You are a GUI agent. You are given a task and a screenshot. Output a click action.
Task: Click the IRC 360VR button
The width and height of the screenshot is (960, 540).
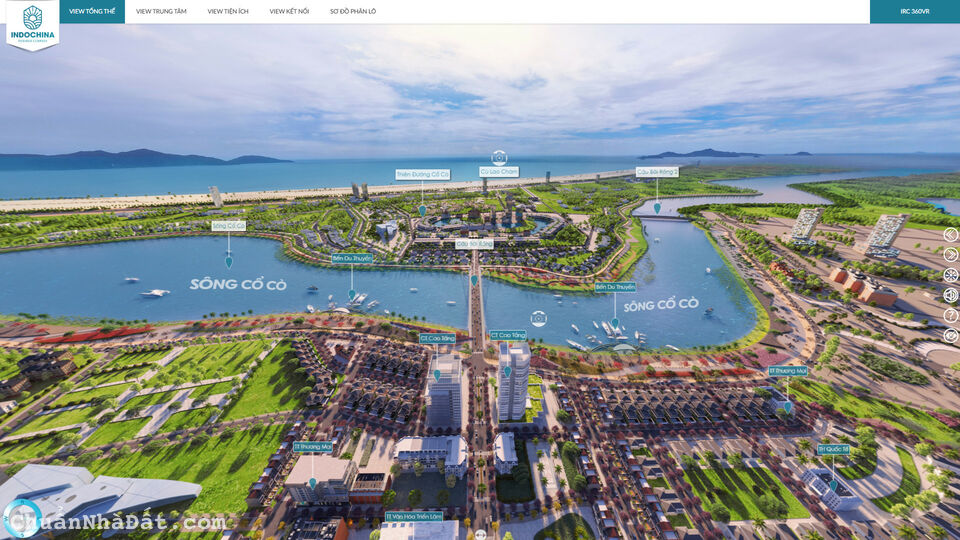click(914, 11)
